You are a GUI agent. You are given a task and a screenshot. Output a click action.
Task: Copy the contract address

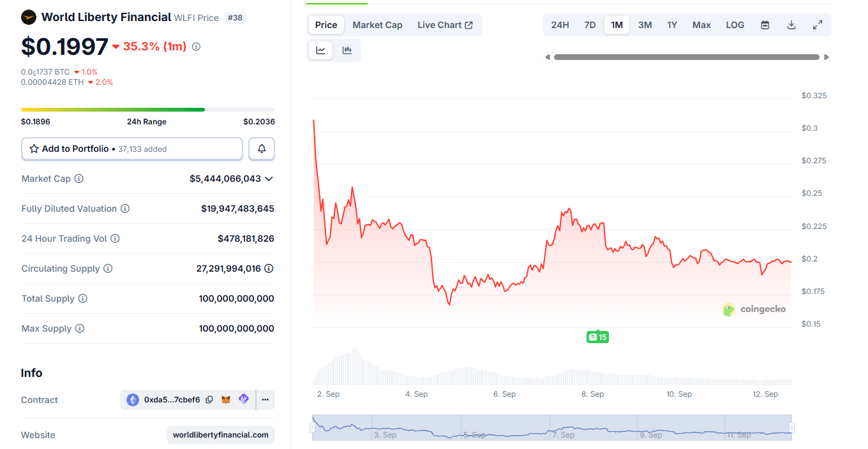(x=209, y=400)
